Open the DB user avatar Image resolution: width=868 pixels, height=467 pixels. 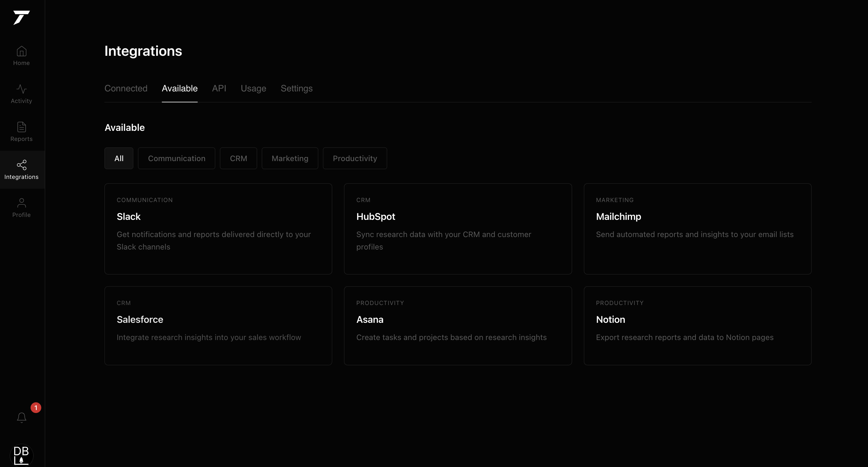click(22, 455)
